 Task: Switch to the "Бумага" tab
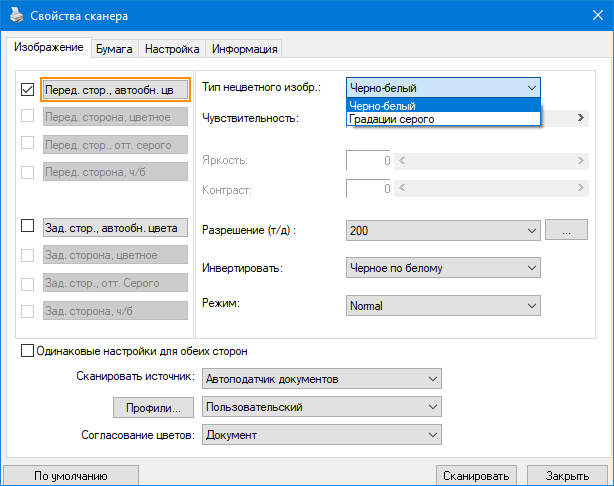coord(114,48)
